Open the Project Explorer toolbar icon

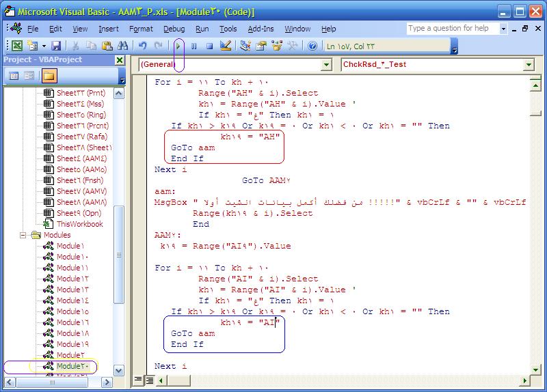pyautogui.click(x=245, y=46)
